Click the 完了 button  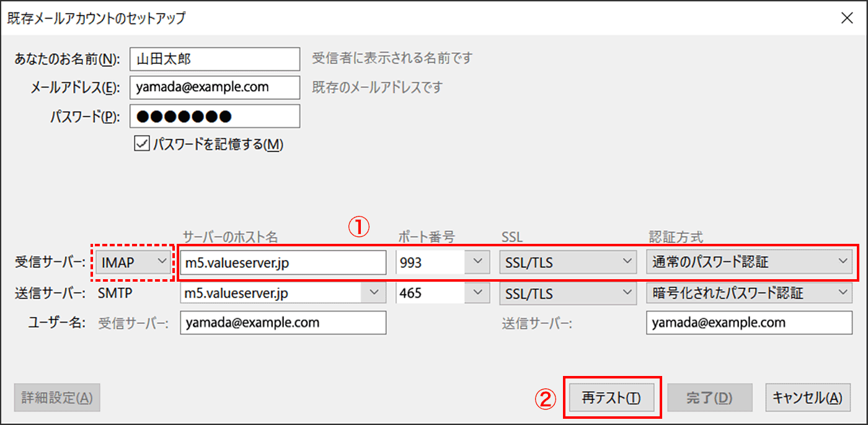click(x=709, y=398)
